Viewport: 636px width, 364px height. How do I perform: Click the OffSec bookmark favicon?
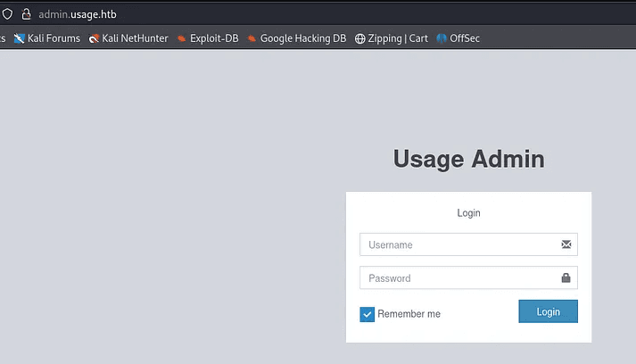[x=442, y=38]
